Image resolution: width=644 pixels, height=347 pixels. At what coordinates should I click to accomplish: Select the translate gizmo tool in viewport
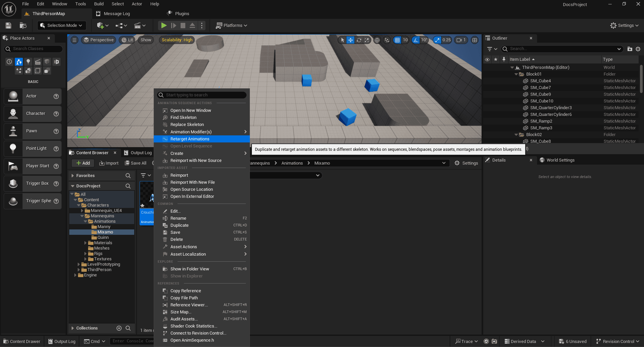click(x=350, y=40)
